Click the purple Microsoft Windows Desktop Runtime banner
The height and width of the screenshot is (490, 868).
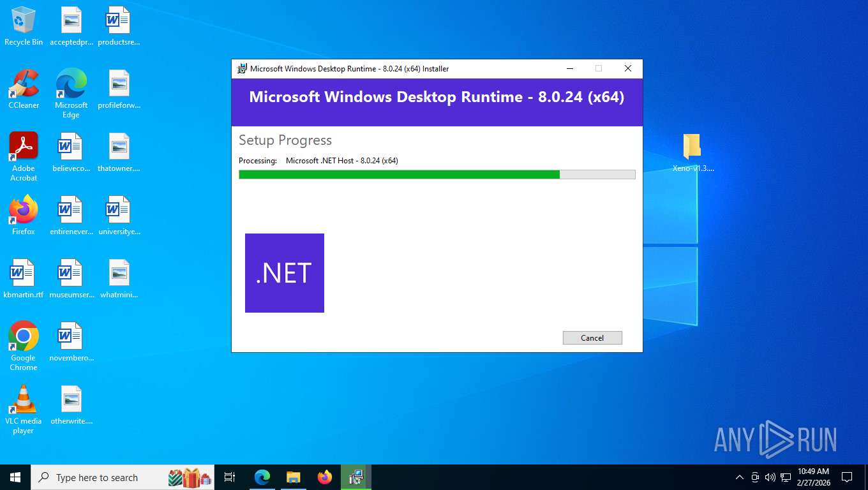[x=437, y=102]
